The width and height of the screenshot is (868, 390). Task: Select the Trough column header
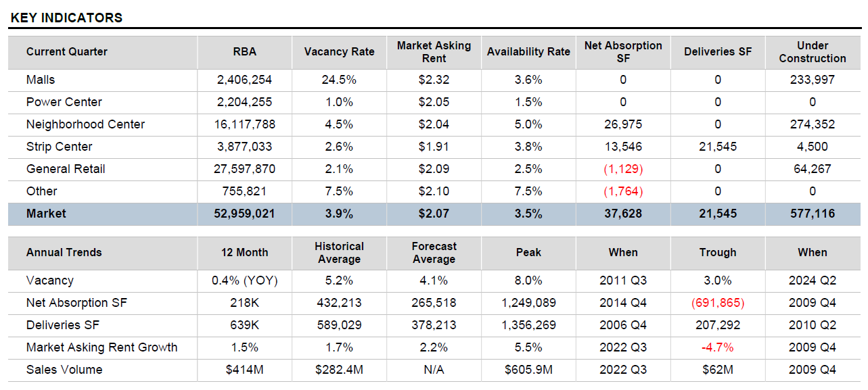[717, 252]
